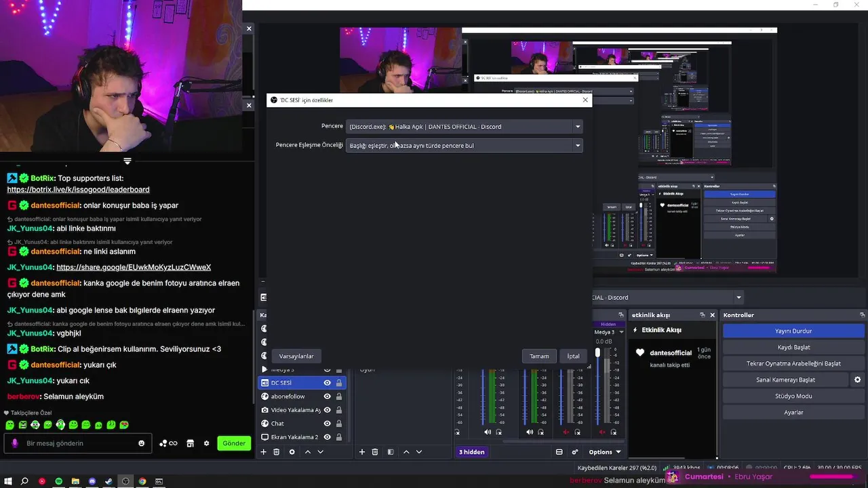Hide the Video Yakalama source
The width and height of the screenshot is (868, 488).
327,410
